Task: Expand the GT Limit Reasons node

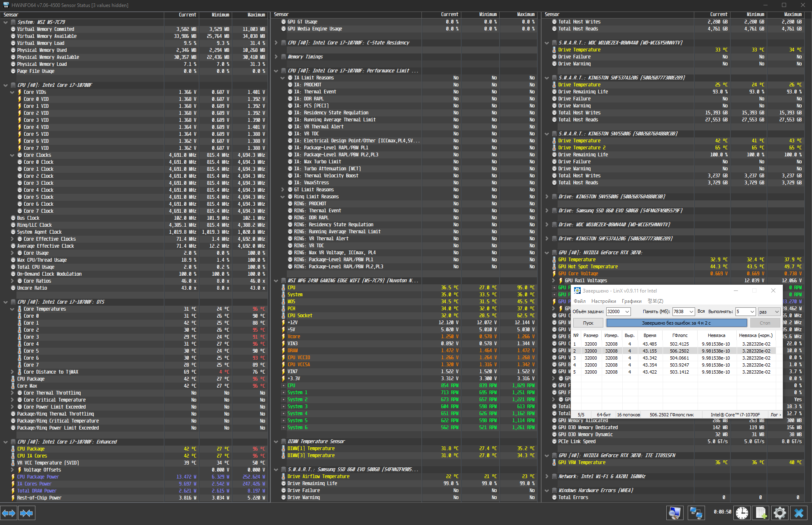Action: coord(283,190)
